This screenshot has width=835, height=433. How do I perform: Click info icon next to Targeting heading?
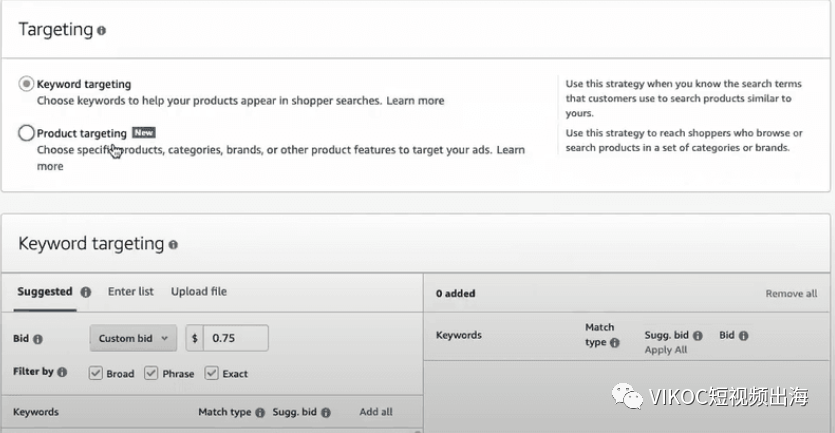click(102, 31)
